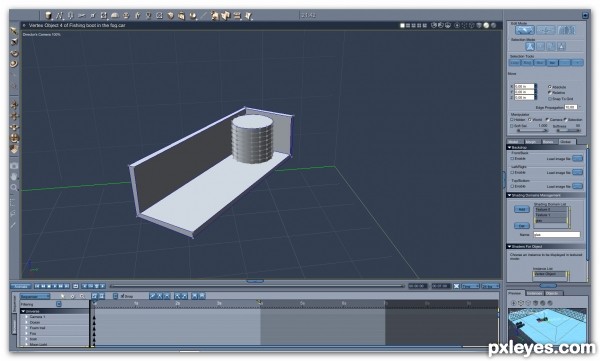Choose first Edit Mode button in properties panel
The height and width of the screenshot is (361, 600).
click(525, 30)
